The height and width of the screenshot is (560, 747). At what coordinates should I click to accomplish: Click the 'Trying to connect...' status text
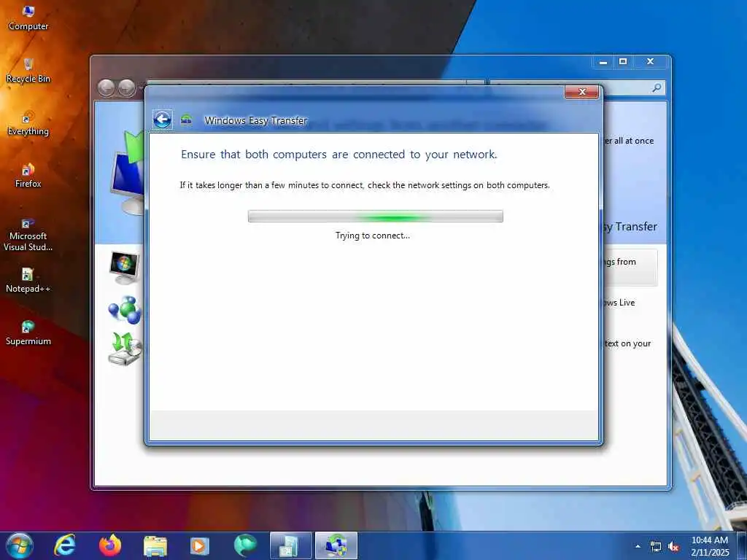[x=373, y=236]
